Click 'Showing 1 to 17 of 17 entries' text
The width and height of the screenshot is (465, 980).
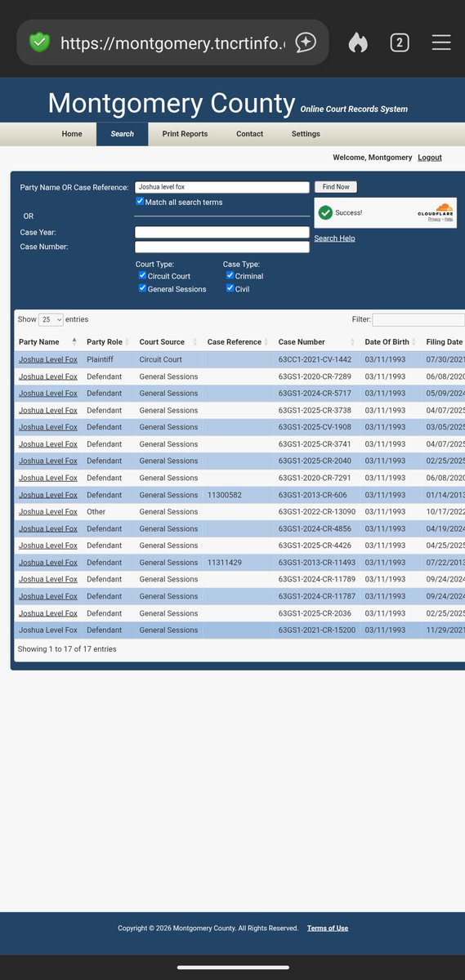[x=67, y=649]
